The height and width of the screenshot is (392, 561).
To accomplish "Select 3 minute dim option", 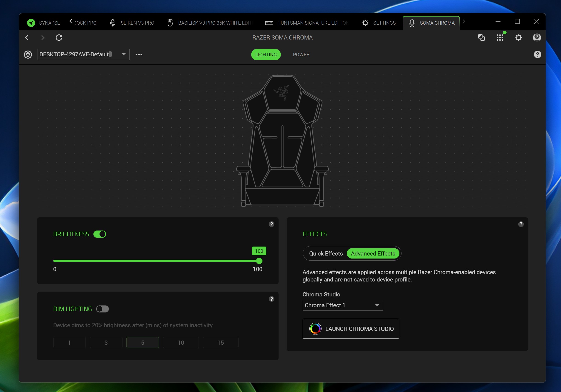I will [106, 342].
